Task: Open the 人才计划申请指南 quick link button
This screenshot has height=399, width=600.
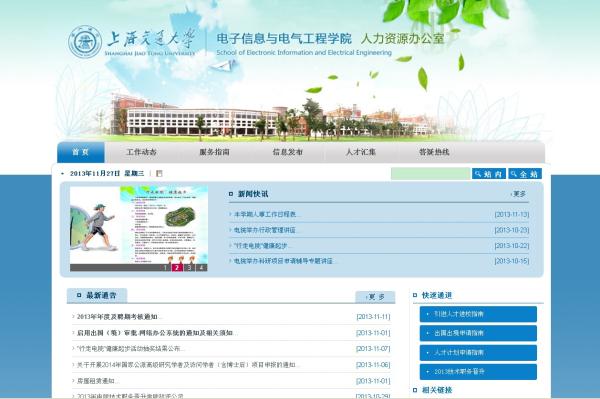Action: (x=478, y=352)
